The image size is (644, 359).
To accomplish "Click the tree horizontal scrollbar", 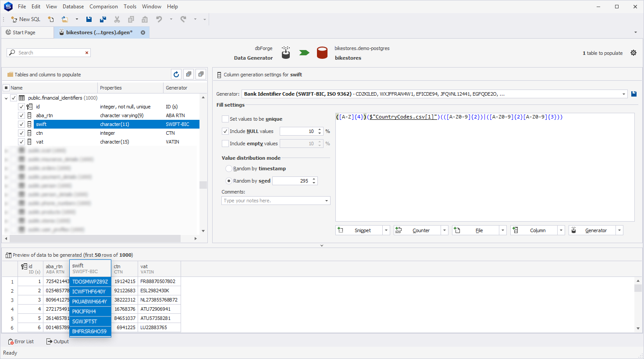I will (x=95, y=238).
